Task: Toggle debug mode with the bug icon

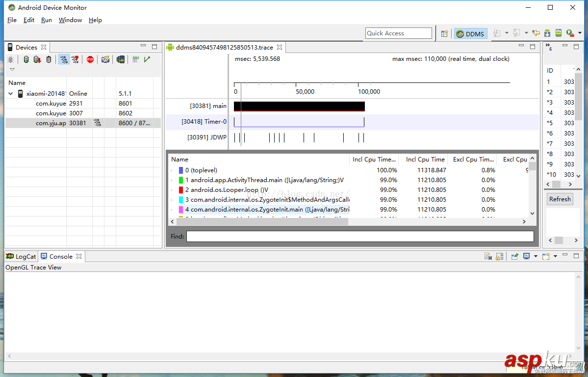Action: [11, 59]
